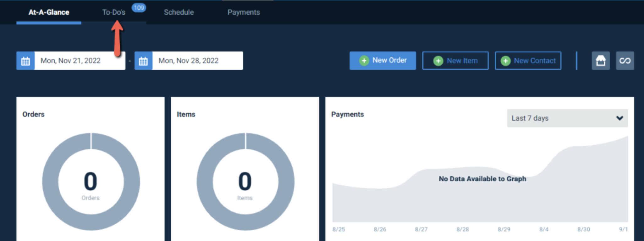Image resolution: width=644 pixels, height=241 pixels.
Task: Add a New Item
Action: pos(455,61)
